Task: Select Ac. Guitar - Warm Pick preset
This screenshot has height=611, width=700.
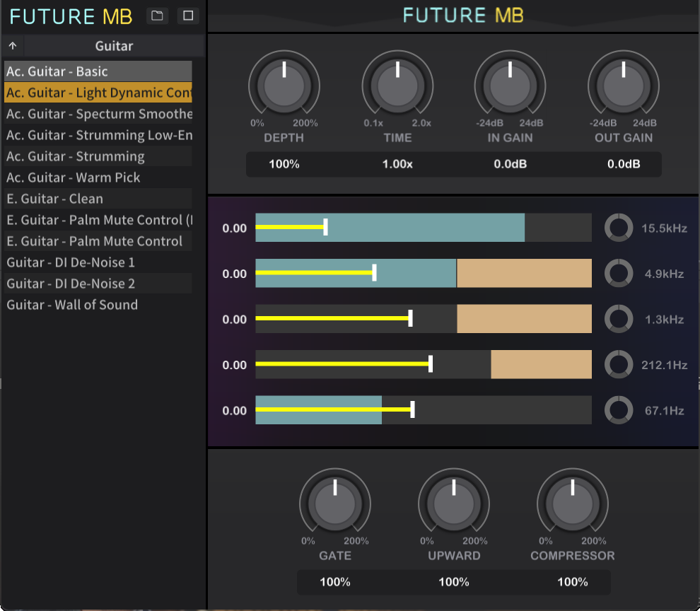Action: coord(74,178)
